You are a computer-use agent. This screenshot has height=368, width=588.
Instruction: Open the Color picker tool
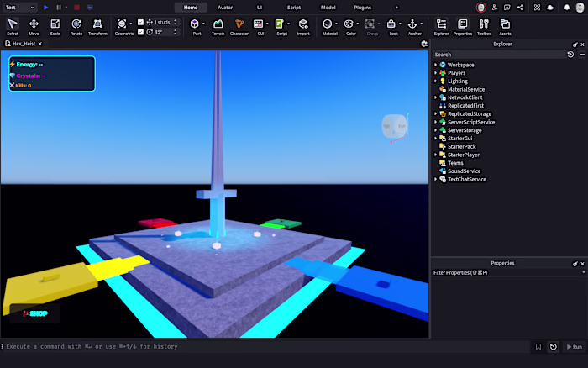tap(349, 27)
